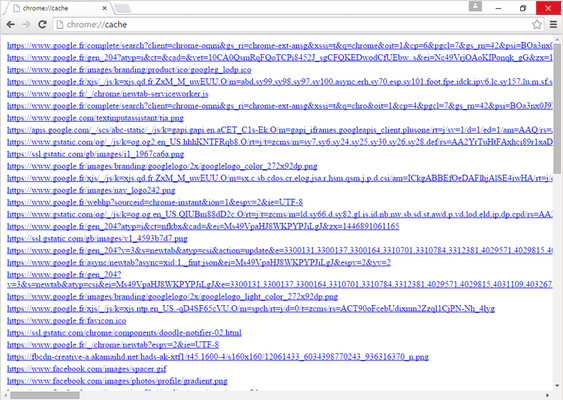
Task: Open the googleg_lodp.ico cache link
Action: tap(129, 70)
